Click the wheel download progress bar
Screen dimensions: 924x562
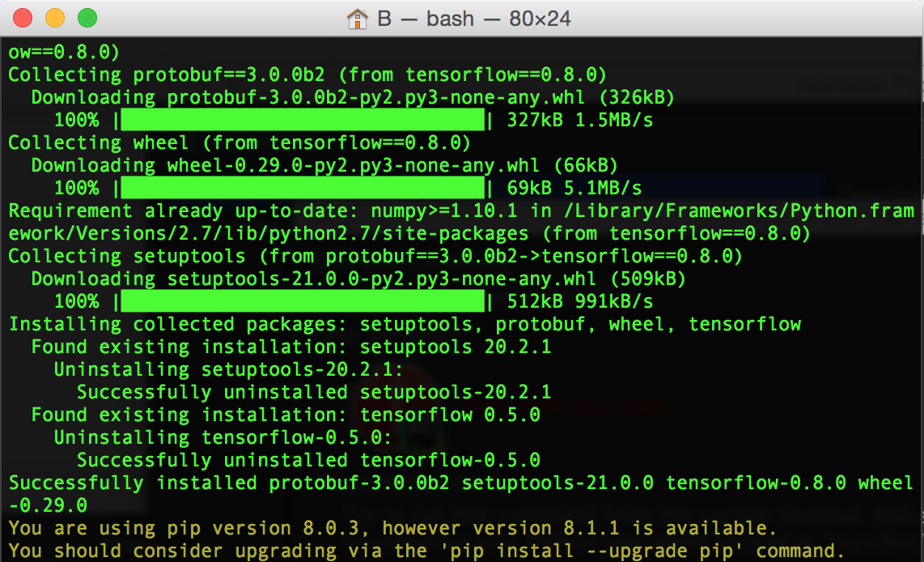point(303,188)
